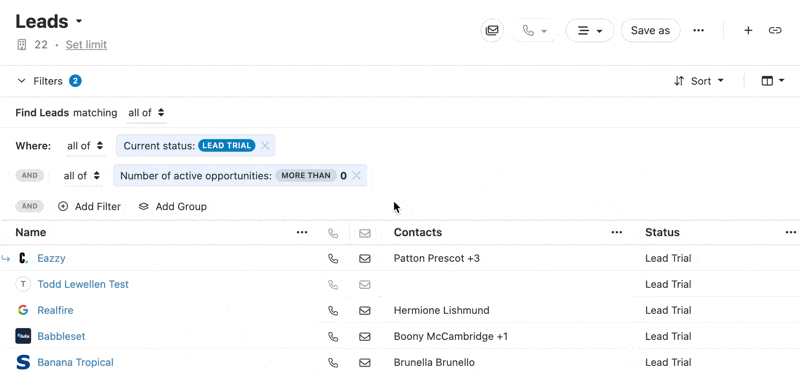The width and height of the screenshot is (800, 380).
Task: Click Add Filter
Action: pos(90,207)
